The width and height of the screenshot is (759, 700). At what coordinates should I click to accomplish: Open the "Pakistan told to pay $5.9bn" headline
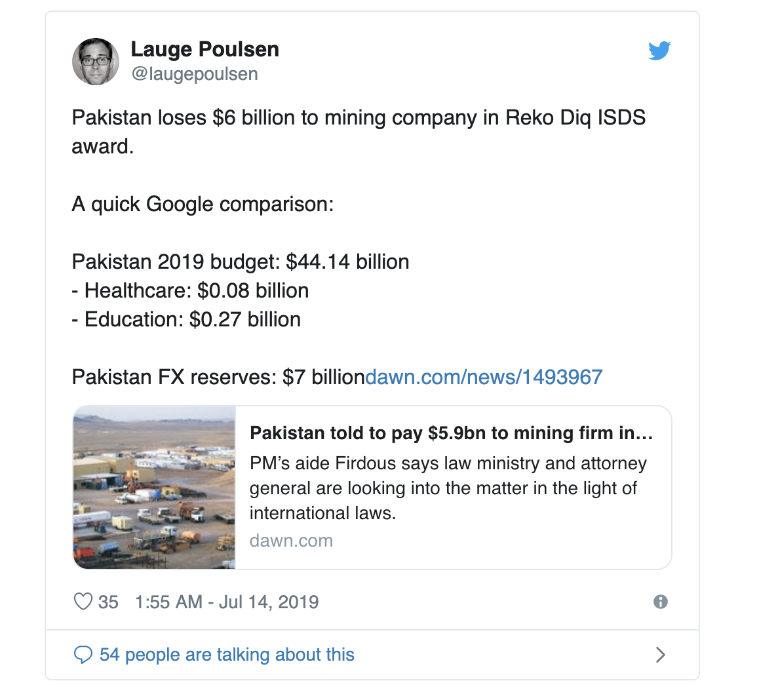(452, 433)
